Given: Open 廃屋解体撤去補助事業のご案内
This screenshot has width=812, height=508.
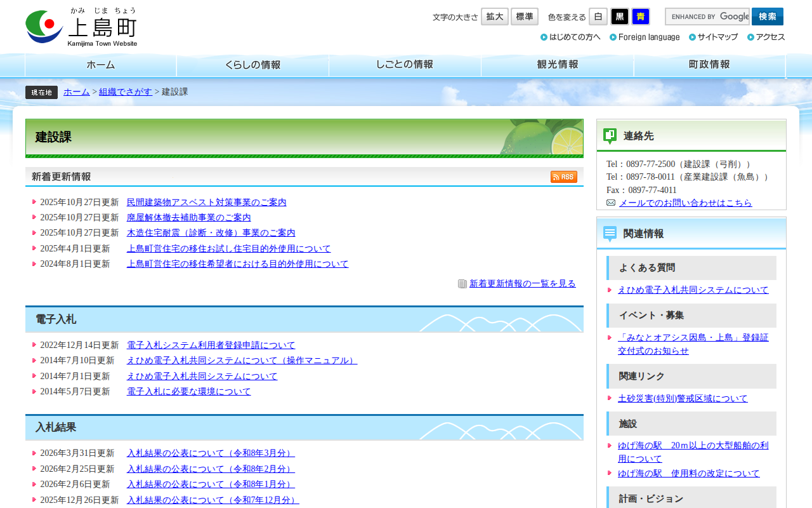Looking at the screenshot, I should coord(189,218).
